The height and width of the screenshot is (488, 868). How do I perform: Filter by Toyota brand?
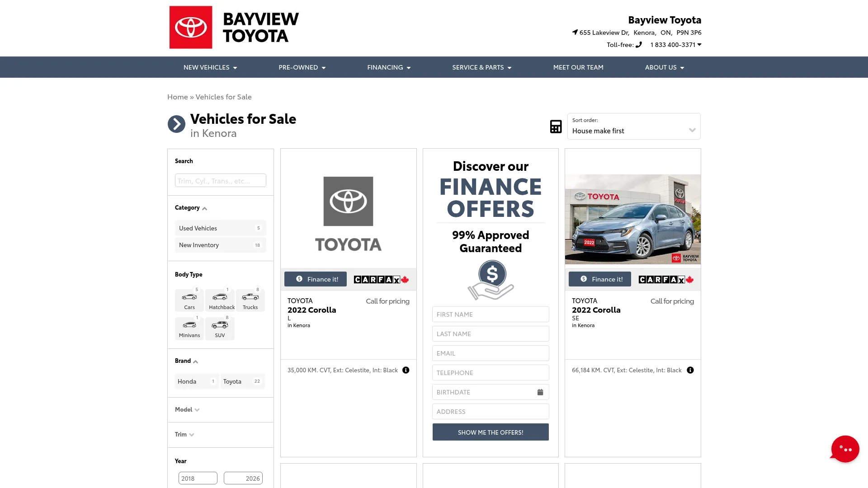pos(243,381)
